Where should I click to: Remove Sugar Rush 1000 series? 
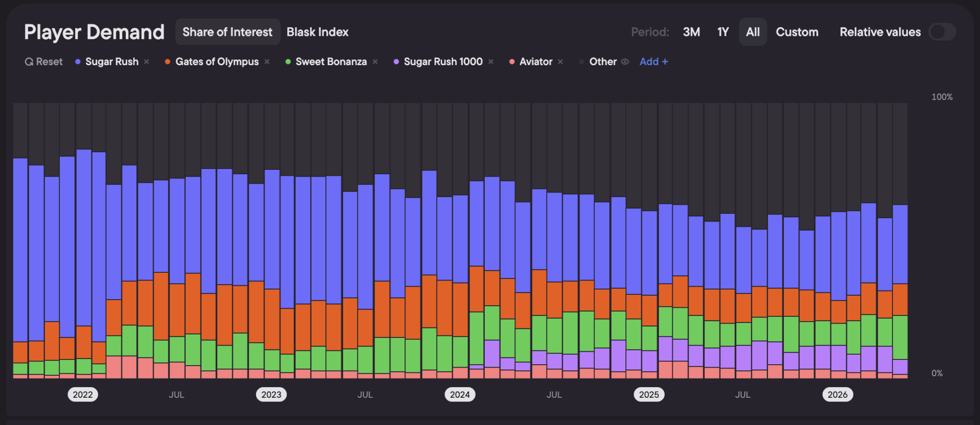click(491, 62)
